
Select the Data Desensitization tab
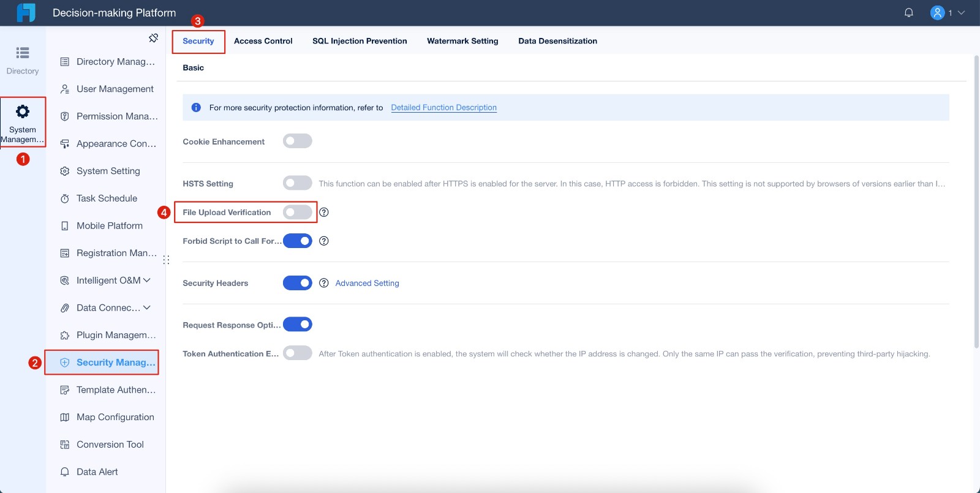point(557,41)
